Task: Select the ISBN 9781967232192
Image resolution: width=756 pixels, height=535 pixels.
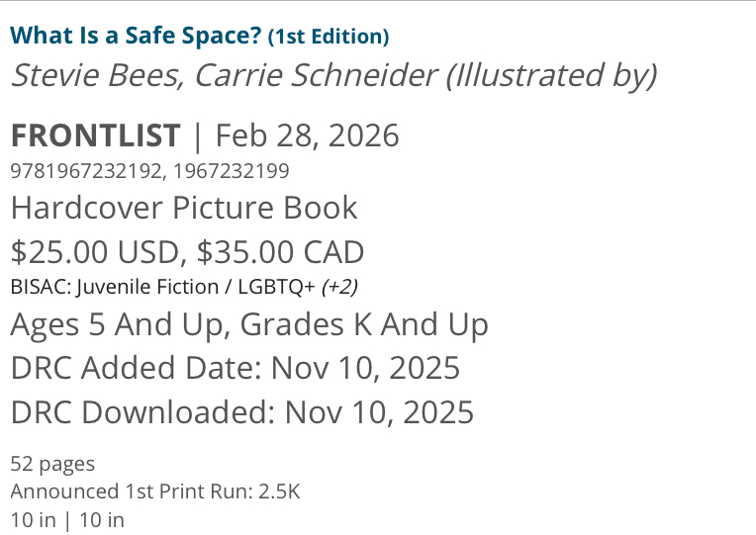Action: [x=86, y=171]
